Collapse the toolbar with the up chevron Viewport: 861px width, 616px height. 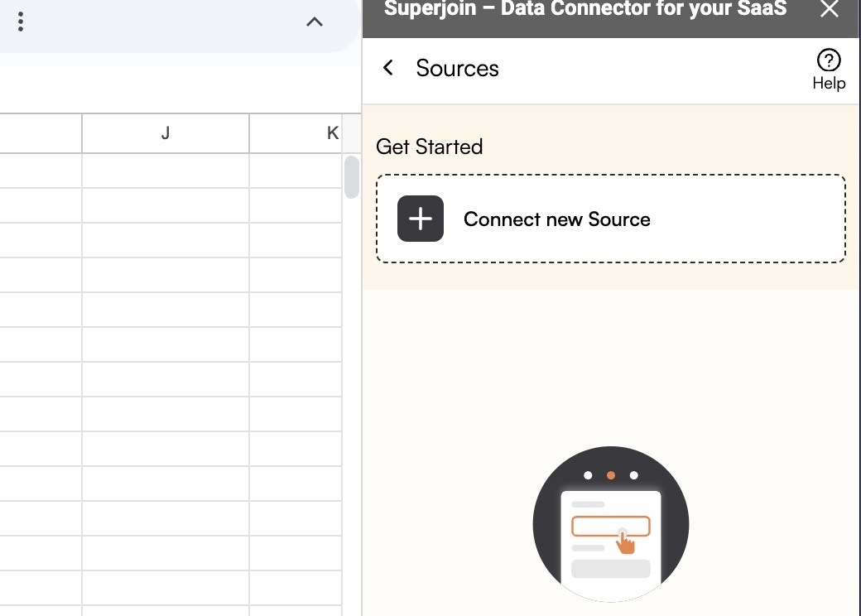coord(314,22)
